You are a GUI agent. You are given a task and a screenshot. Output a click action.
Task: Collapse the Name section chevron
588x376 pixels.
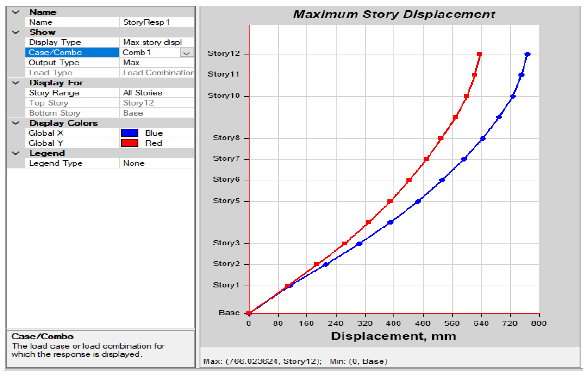point(15,12)
